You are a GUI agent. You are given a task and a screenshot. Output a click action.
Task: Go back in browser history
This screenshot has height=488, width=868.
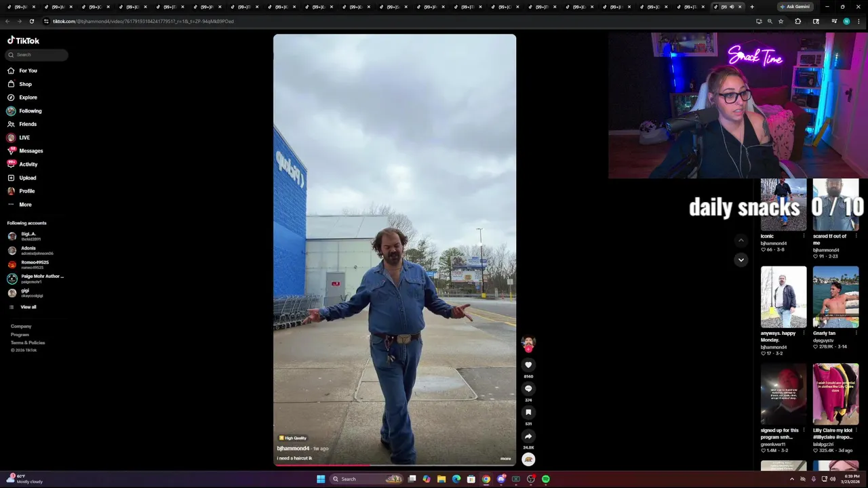point(7,21)
